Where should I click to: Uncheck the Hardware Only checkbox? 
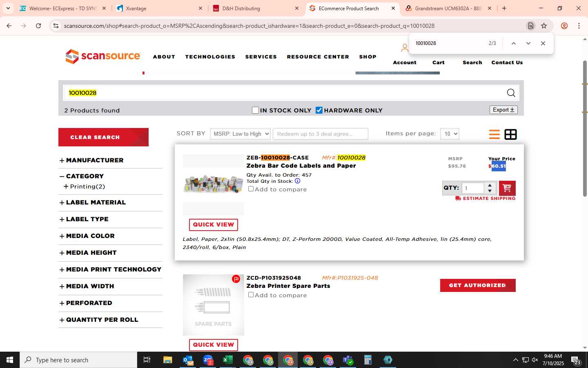pyautogui.click(x=319, y=110)
